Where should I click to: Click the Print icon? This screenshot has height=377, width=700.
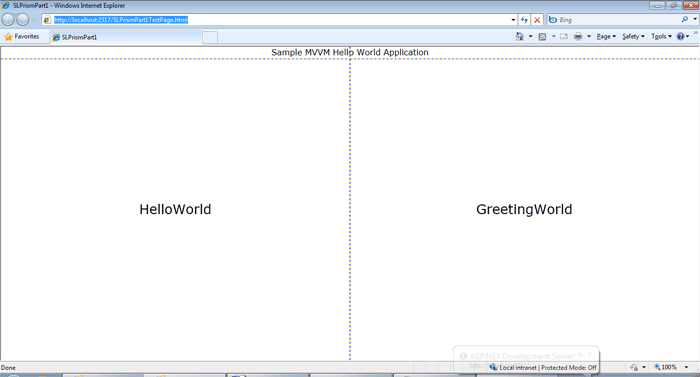click(578, 37)
